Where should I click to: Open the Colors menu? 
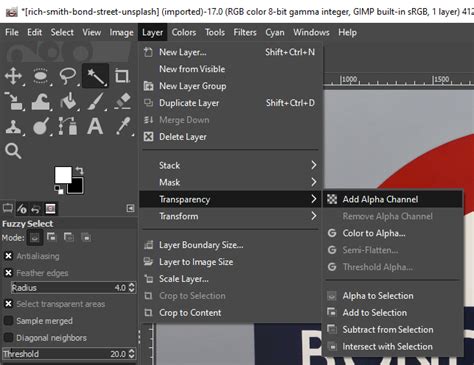(x=184, y=32)
